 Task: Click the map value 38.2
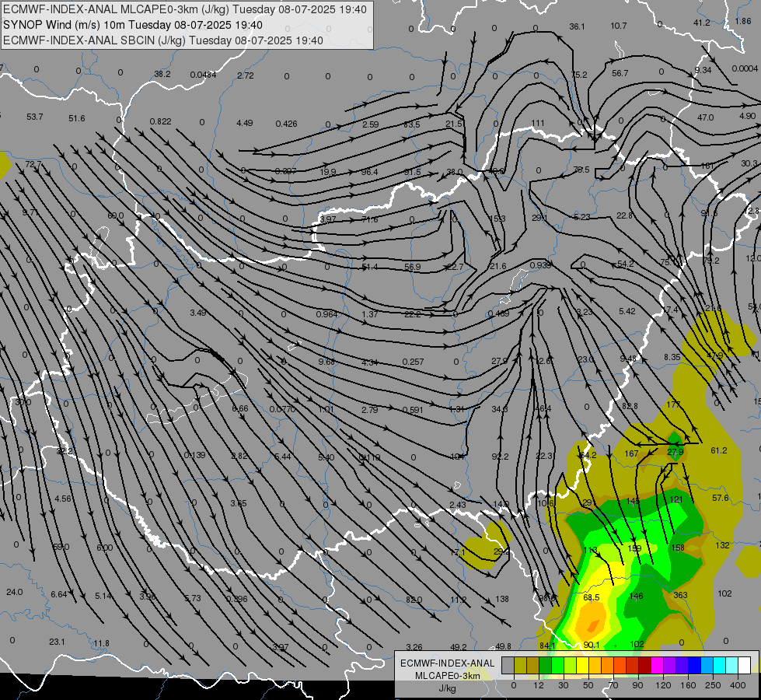pyautogui.click(x=162, y=75)
